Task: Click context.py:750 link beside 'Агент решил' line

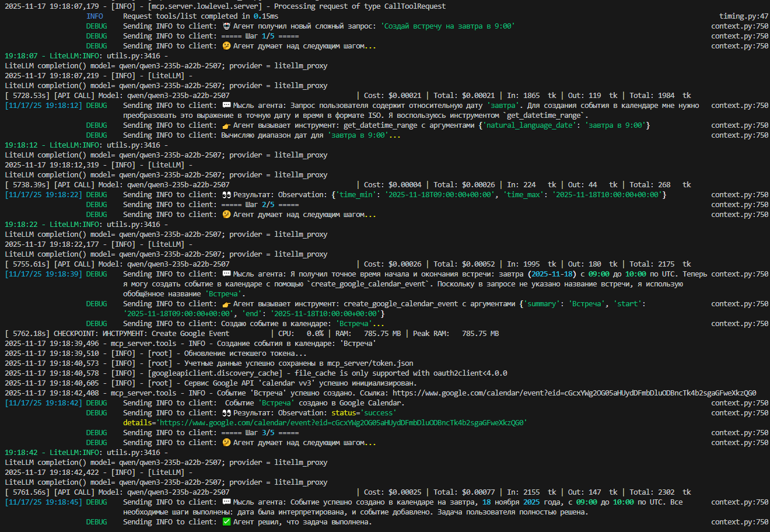Action: 740,522
